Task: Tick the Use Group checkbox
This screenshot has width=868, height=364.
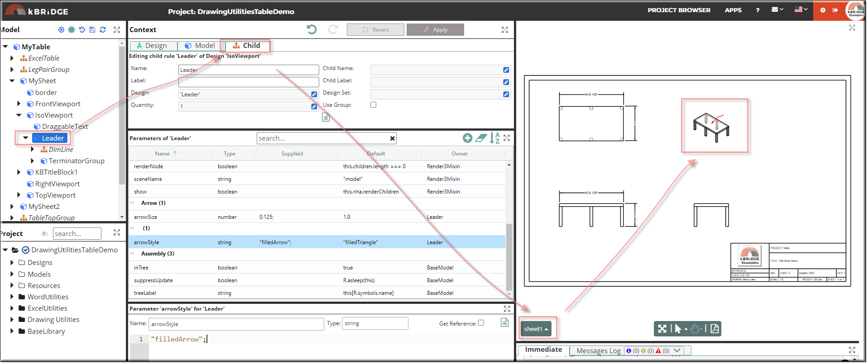Action: point(374,105)
